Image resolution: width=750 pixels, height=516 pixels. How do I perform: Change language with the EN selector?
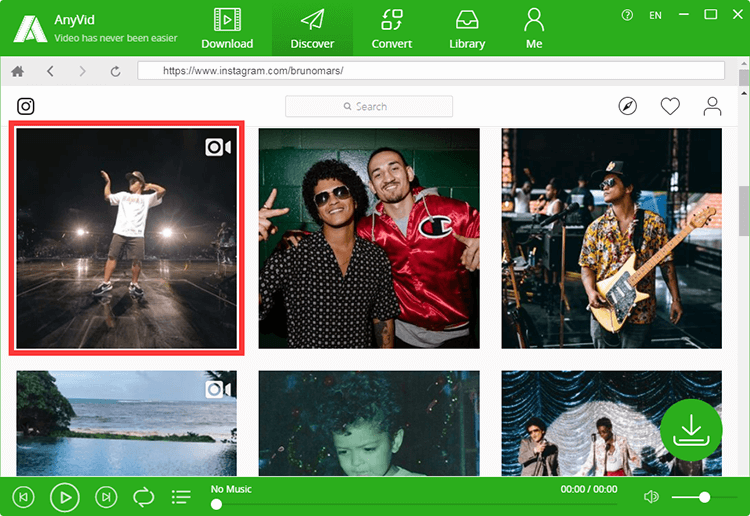point(655,15)
